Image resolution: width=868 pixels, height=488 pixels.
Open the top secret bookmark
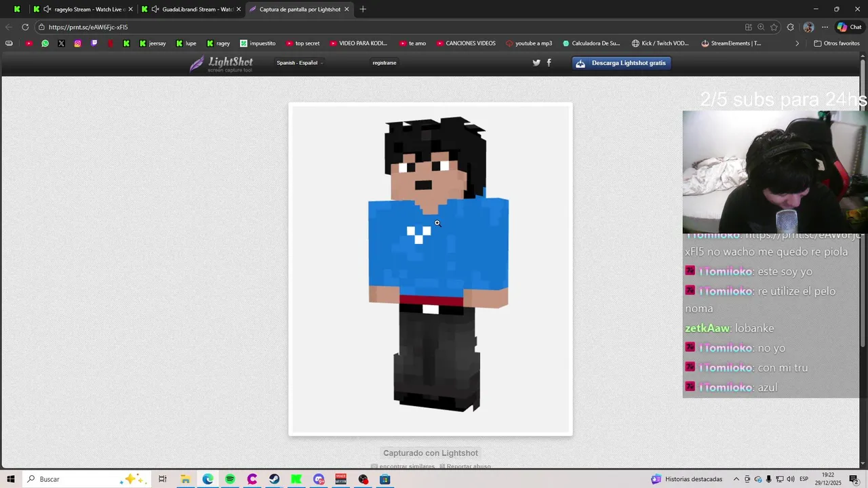(302, 43)
